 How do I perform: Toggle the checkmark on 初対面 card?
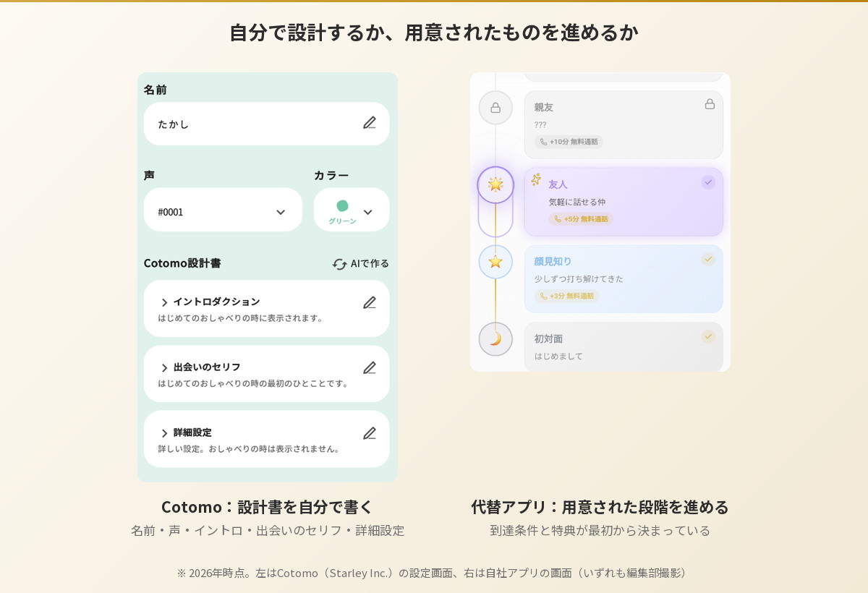(x=708, y=336)
